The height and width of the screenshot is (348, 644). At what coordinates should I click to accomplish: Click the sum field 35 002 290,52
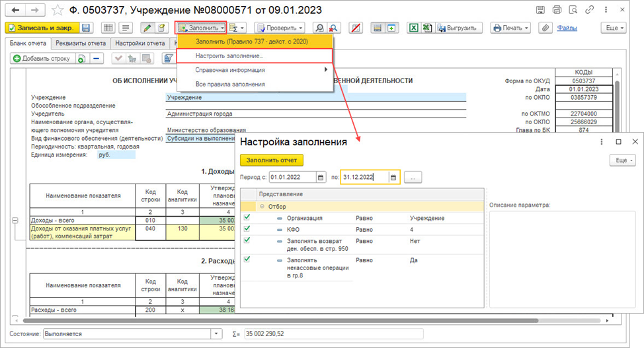[x=333, y=333]
